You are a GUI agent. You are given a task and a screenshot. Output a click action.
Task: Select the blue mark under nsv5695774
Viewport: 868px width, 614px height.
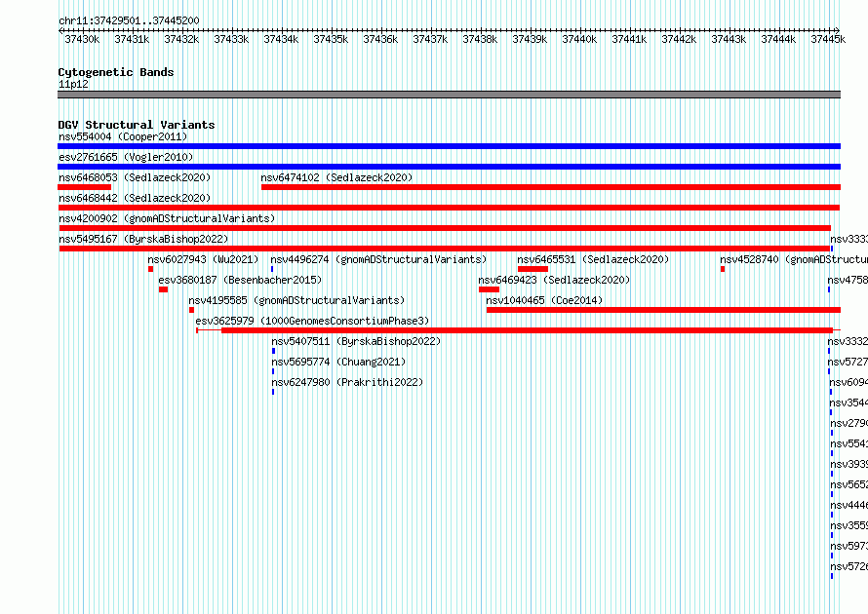tap(273, 371)
